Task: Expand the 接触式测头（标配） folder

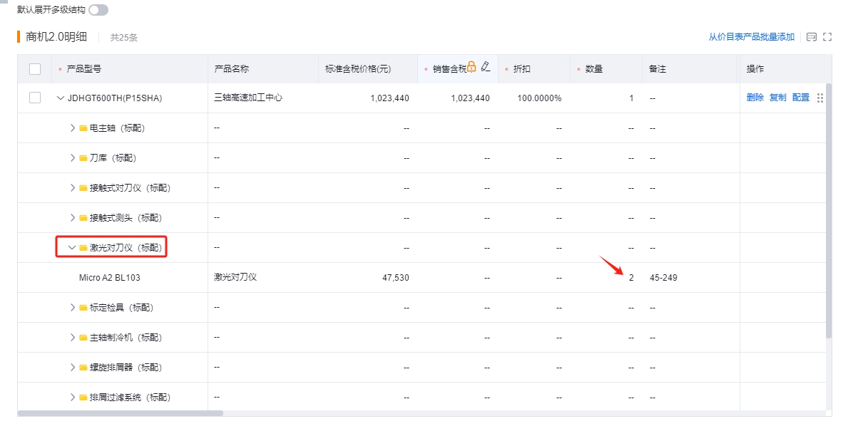Action: click(72, 218)
